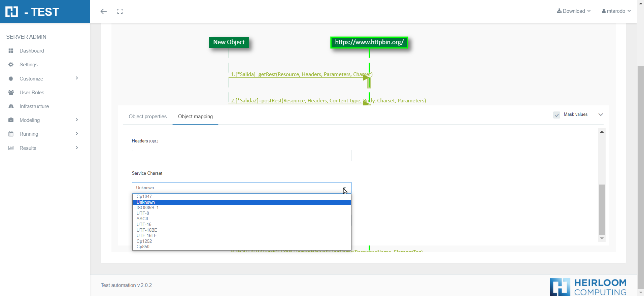This screenshot has height=296, width=644.
Task: Select UTF-8 from the charset list
Action: coord(143,213)
